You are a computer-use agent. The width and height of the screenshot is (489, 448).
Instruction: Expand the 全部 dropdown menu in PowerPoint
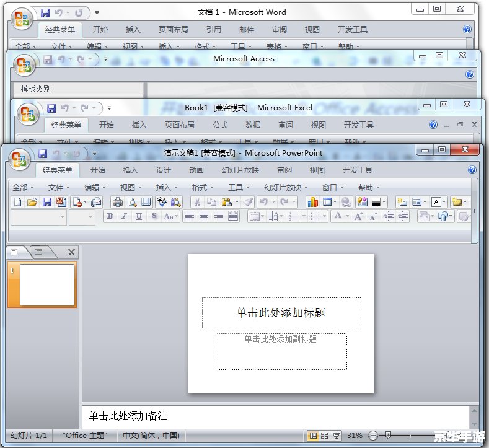[22, 188]
